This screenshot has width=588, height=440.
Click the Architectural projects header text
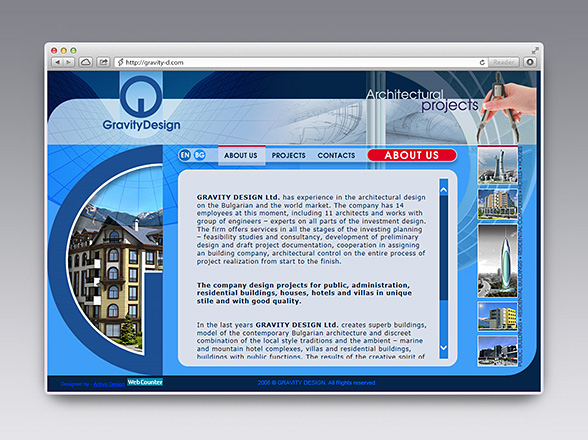[422, 100]
